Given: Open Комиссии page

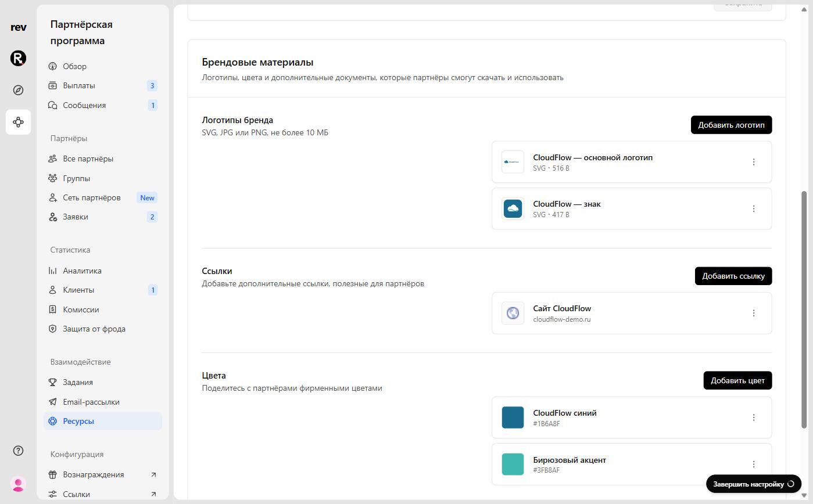Looking at the screenshot, I should pyautogui.click(x=103, y=309).
